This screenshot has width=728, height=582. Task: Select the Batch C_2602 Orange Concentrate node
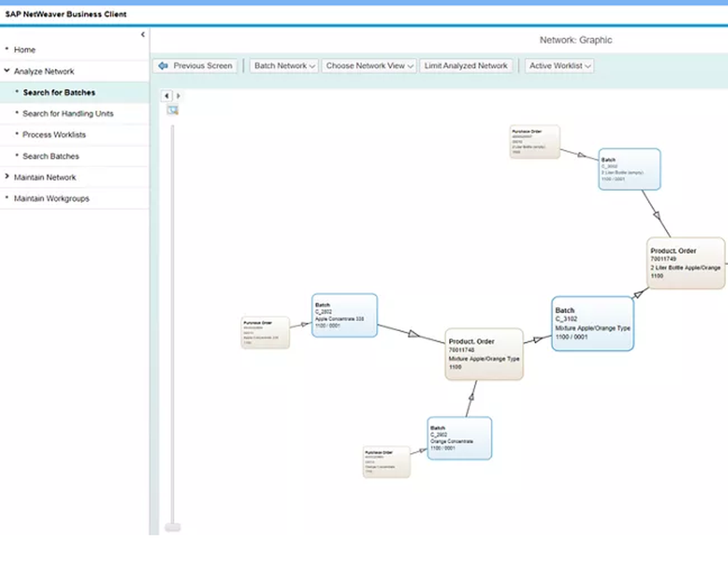(459, 437)
